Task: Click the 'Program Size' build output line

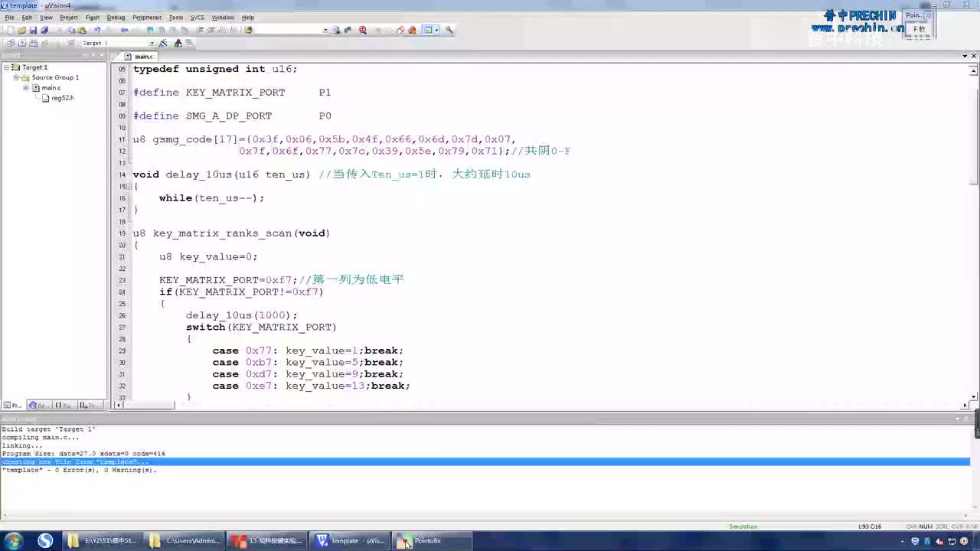Action: click(83, 454)
